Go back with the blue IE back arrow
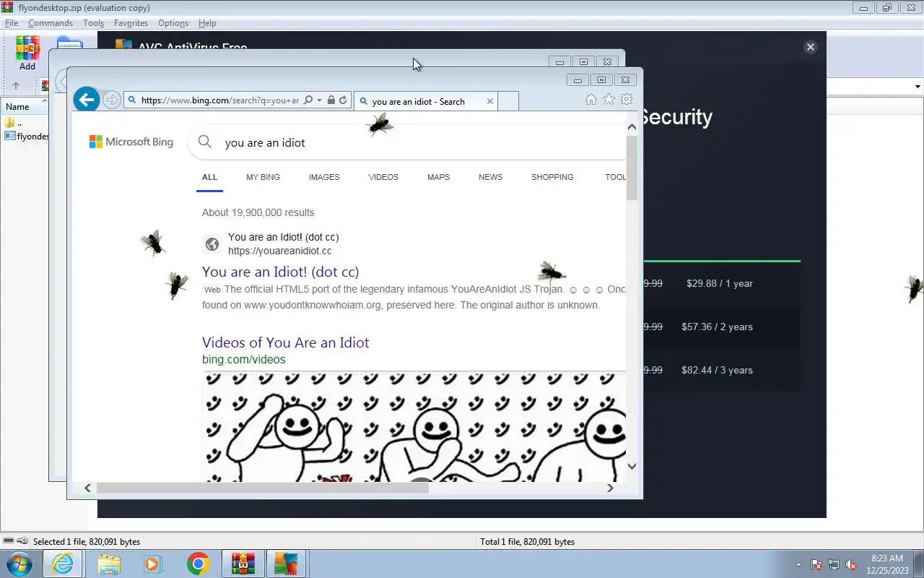The image size is (924, 578). (87, 100)
